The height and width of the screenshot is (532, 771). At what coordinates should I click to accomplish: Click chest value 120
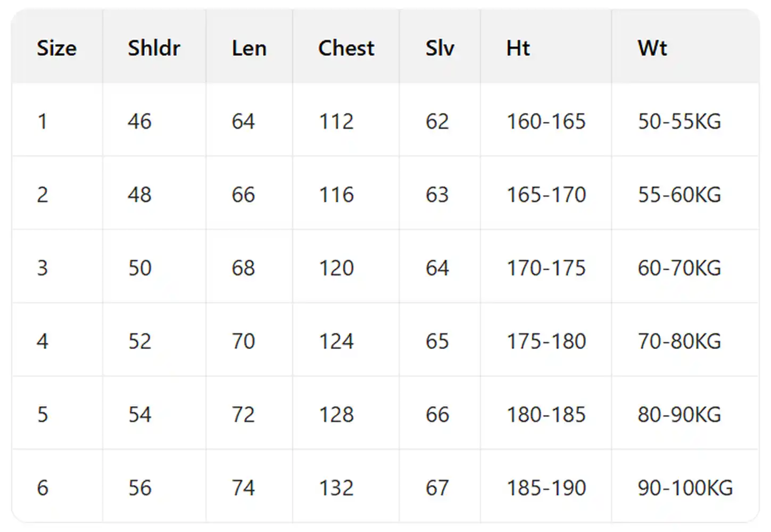[336, 268]
